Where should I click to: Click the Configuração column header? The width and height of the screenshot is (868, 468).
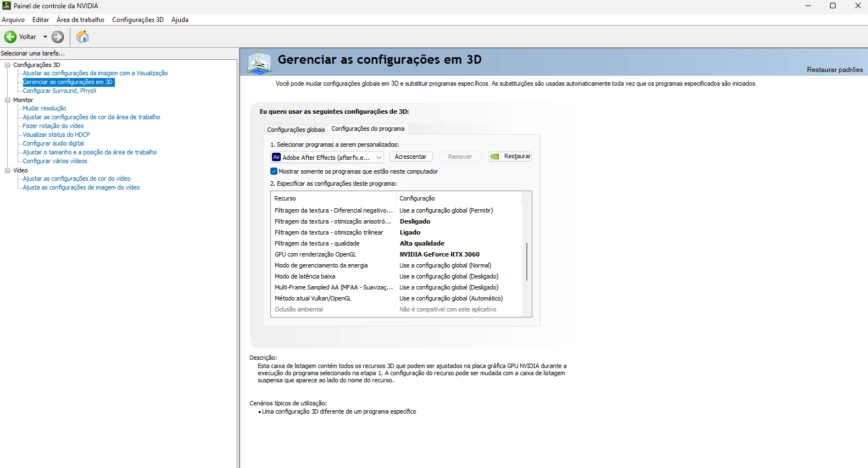click(459, 198)
